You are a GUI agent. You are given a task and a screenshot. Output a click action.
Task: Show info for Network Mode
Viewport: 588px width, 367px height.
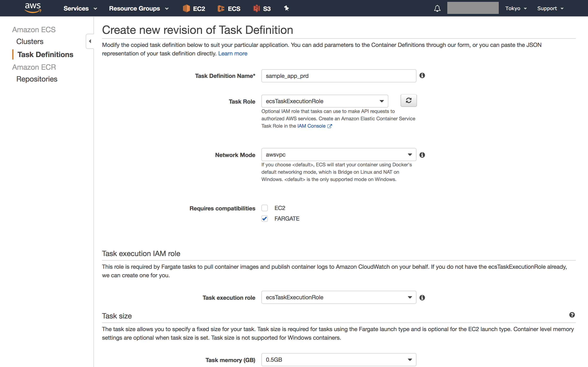click(422, 155)
